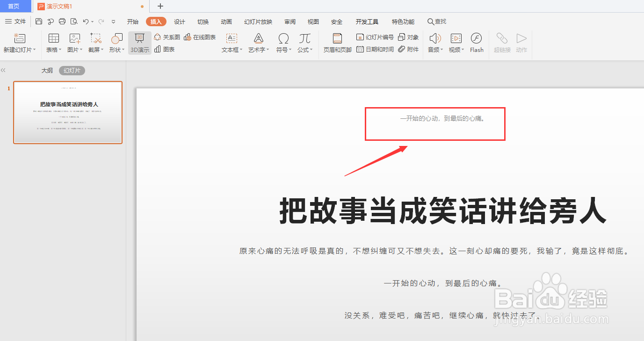Click the 文本框 text box icon
The height and width of the screenshot is (341, 644).
[232, 38]
